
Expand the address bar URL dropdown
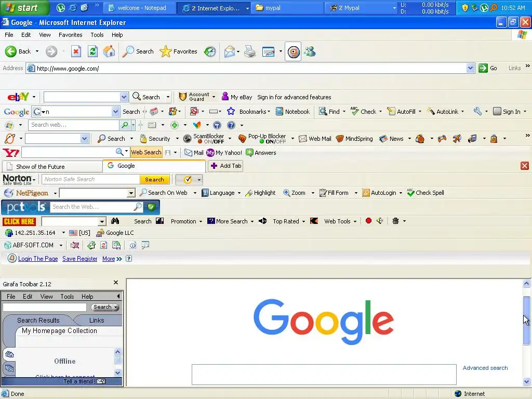470,68
